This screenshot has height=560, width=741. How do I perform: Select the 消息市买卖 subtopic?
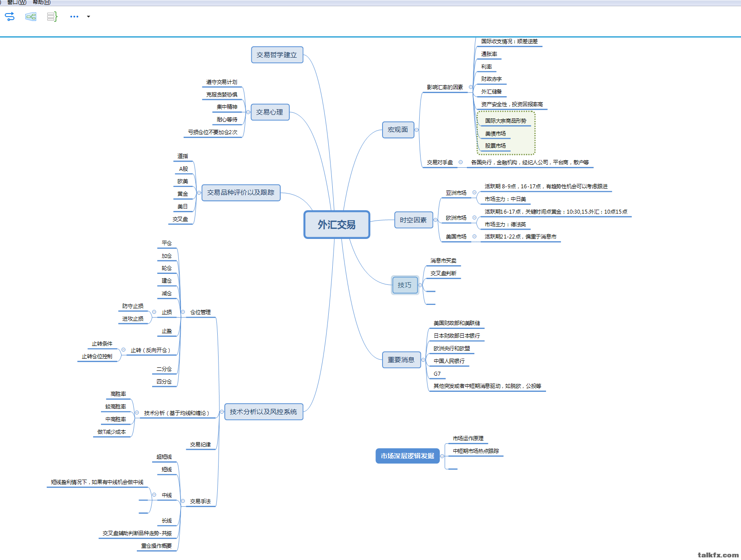tap(443, 261)
